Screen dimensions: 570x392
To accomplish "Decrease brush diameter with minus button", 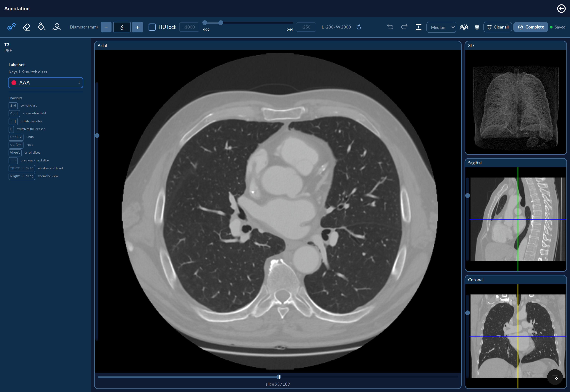I will pyautogui.click(x=106, y=27).
